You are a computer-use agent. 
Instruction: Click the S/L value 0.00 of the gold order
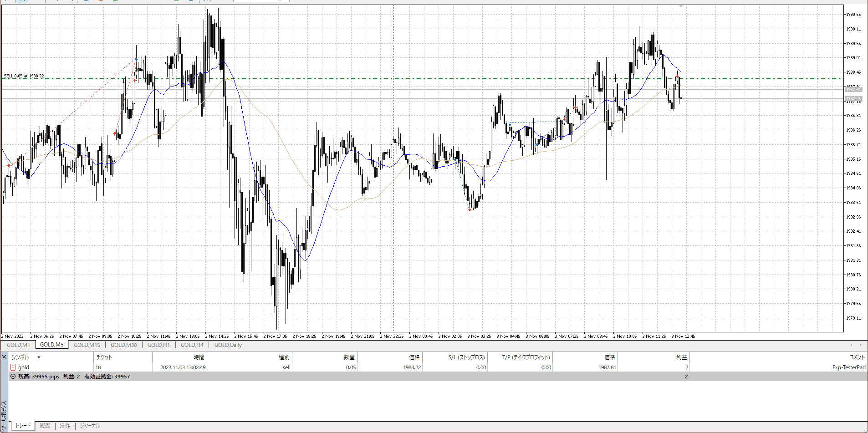pos(481,367)
